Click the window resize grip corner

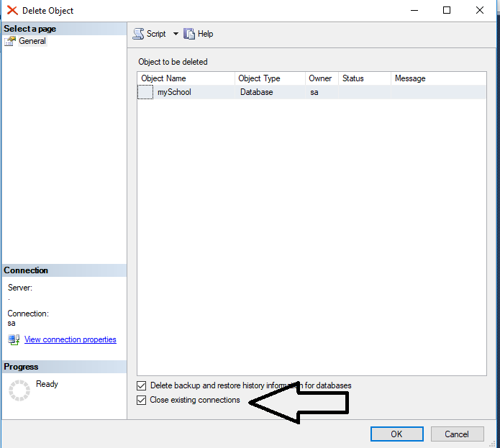[492, 444]
